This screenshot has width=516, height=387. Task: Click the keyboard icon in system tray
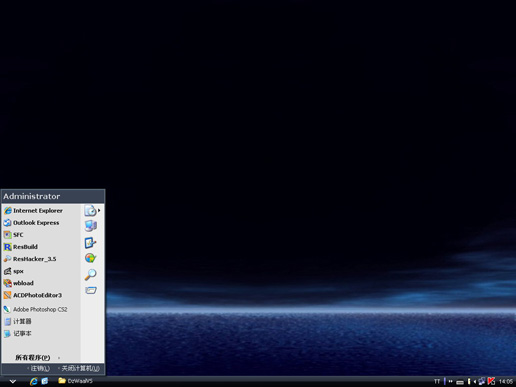(460, 382)
